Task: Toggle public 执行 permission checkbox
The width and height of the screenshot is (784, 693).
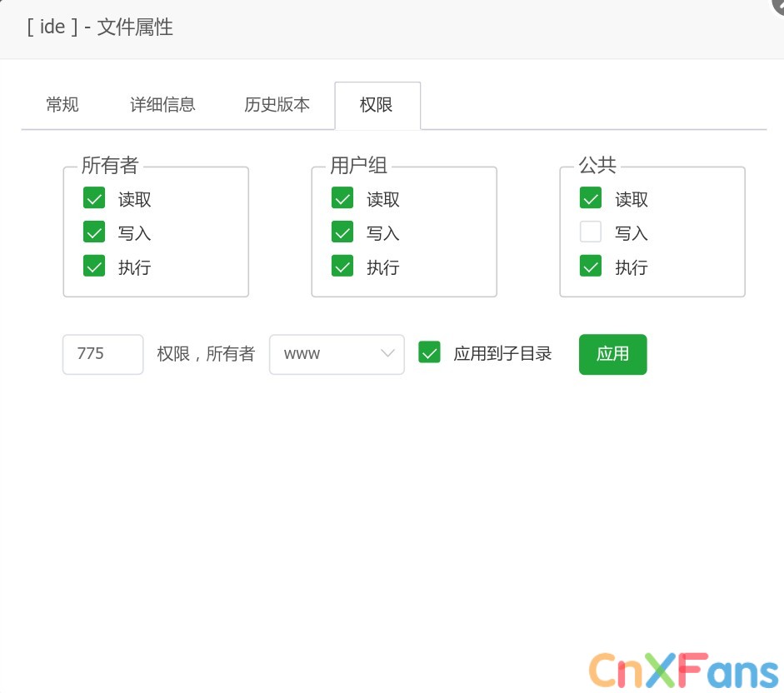Action: 591,267
